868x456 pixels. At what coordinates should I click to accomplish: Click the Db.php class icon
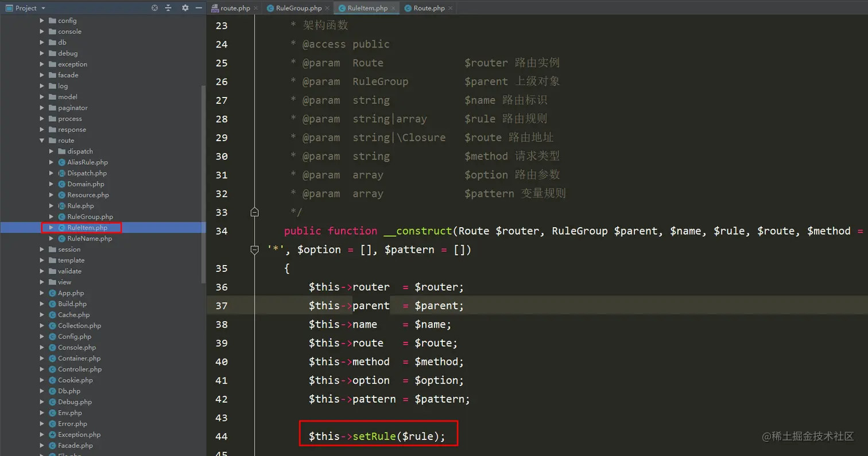52,391
